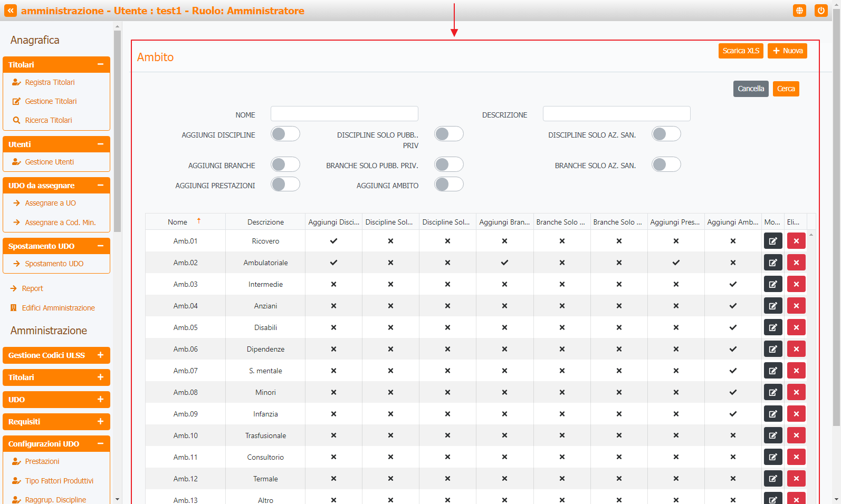Collapse the Spostamento UDO panel

point(100,246)
